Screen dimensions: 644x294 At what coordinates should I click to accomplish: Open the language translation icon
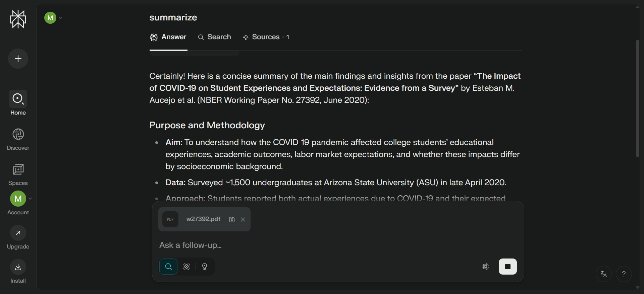(x=604, y=274)
